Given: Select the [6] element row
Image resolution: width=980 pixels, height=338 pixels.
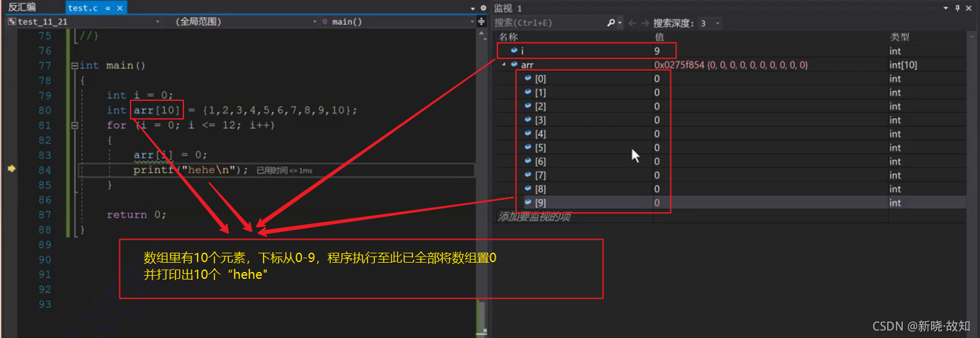Looking at the screenshot, I should [x=731, y=161].
